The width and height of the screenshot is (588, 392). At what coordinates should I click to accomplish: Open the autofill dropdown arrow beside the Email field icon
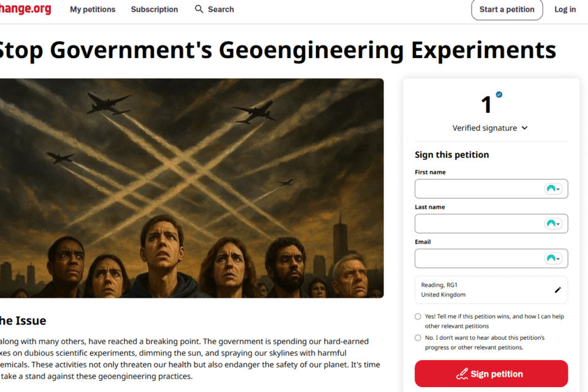(x=558, y=259)
